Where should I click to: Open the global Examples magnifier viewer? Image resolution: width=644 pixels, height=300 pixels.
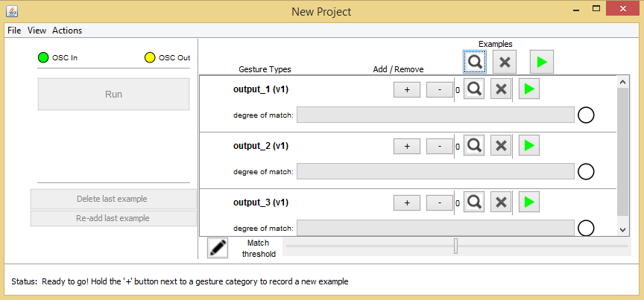475,62
